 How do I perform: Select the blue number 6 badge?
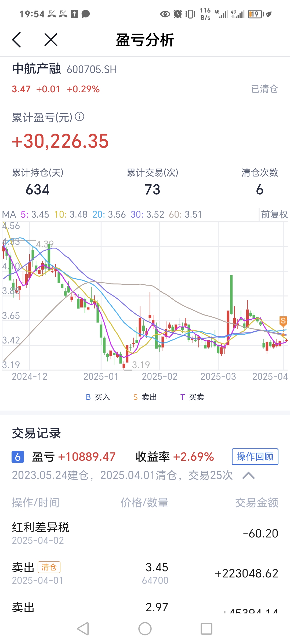(x=18, y=457)
